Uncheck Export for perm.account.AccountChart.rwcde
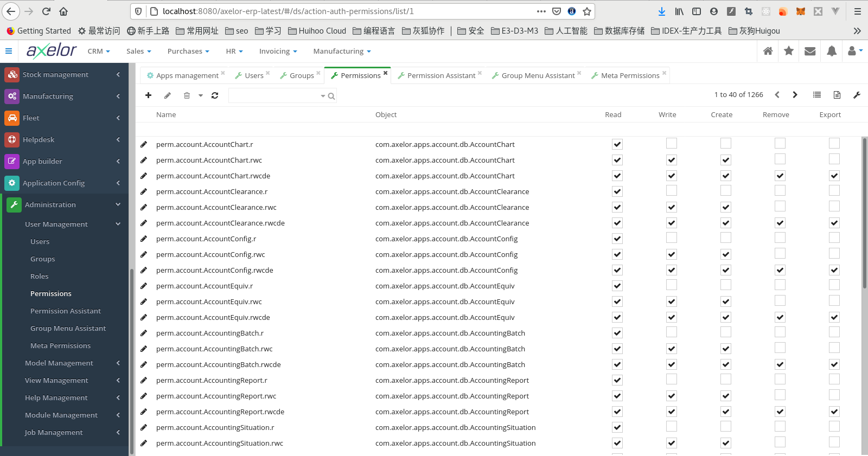This screenshot has height=456, width=868. pos(834,176)
